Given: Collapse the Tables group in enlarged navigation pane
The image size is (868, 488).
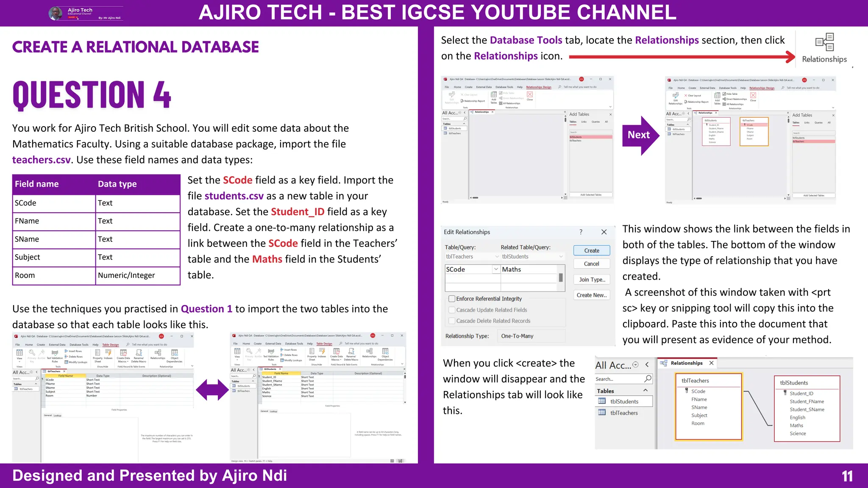Looking at the screenshot, I should 645,391.
